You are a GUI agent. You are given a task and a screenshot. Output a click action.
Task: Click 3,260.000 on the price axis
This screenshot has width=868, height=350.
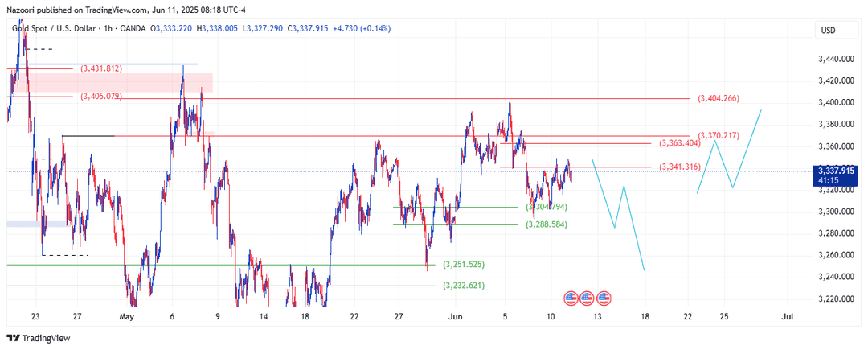(x=836, y=255)
